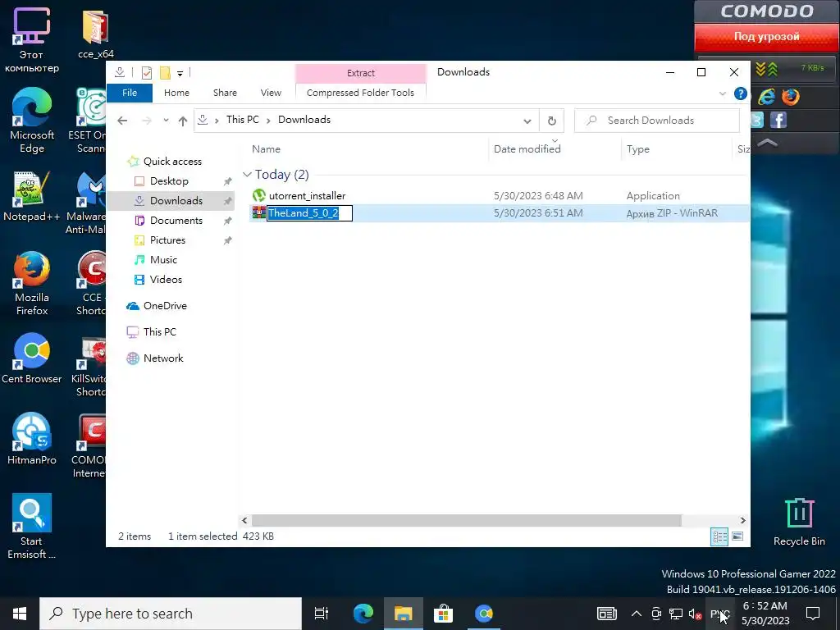Open the address bar history dropdown
The image size is (840, 630).
tap(527, 121)
